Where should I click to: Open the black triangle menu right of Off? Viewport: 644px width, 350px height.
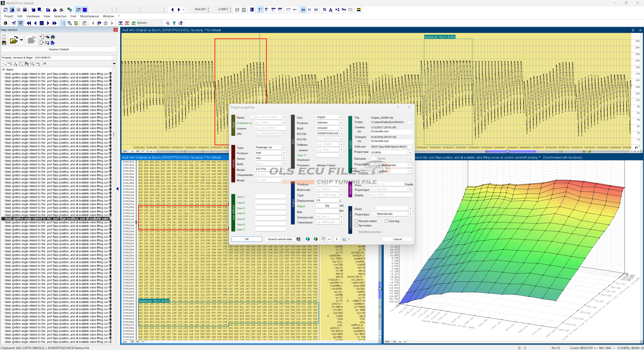114,64
